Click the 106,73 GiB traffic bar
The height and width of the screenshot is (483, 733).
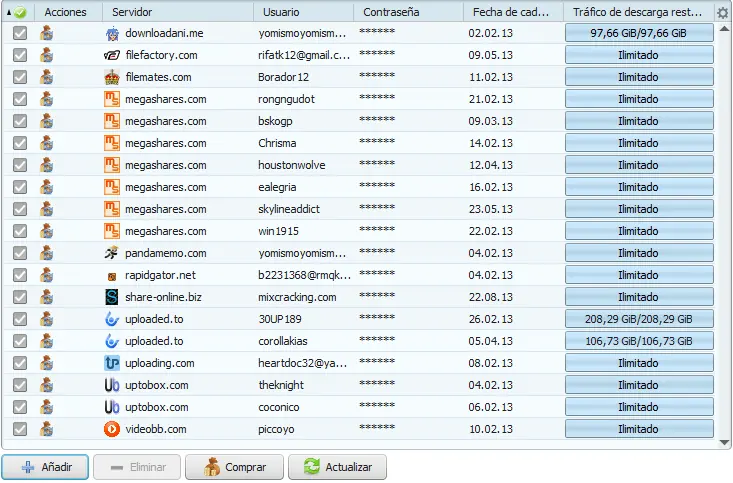pyautogui.click(x=639, y=341)
